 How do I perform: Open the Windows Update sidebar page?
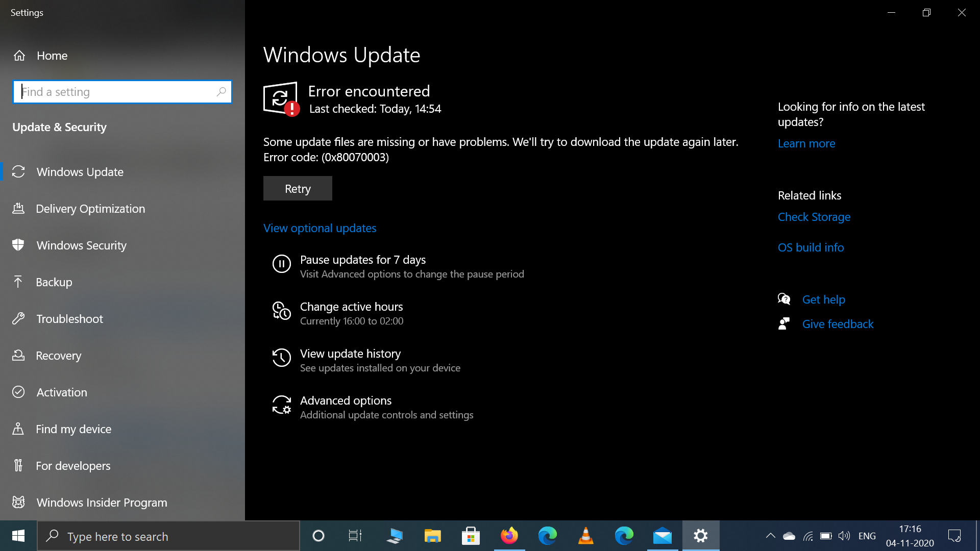coord(122,172)
